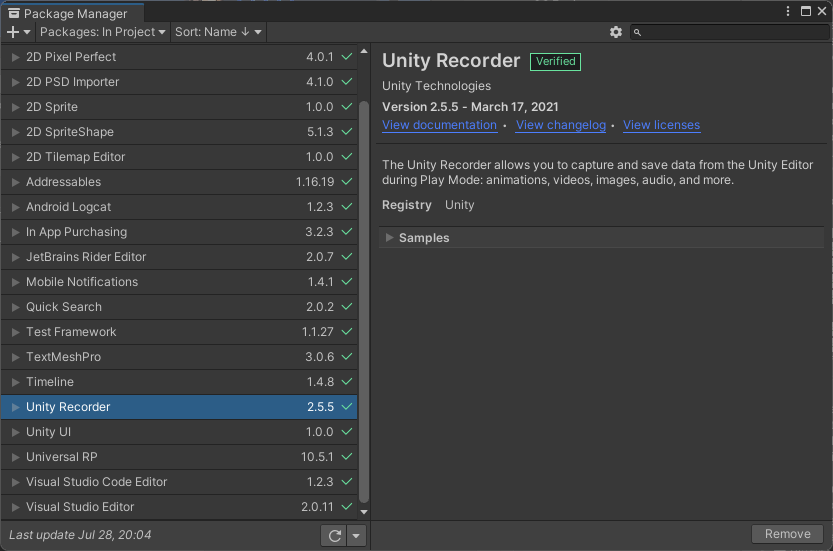
Task: Click installed checkmark for Quick Search
Action: coord(347,306)
